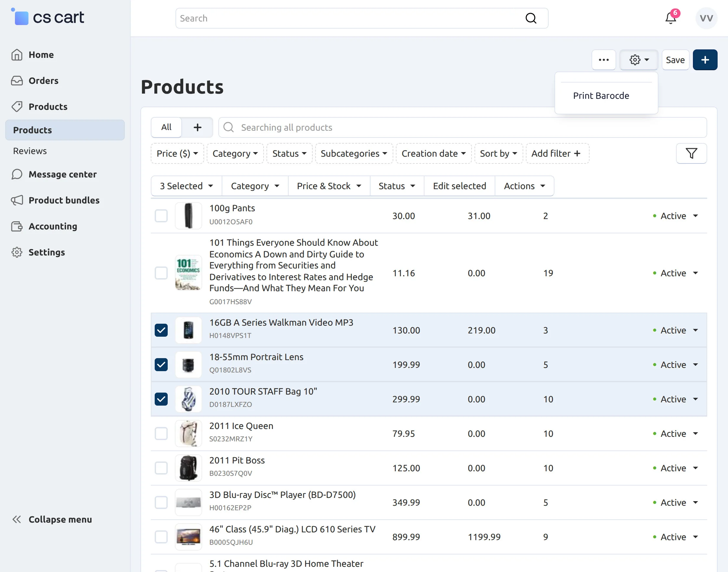Tick the 2011 Ice Queen checkbox

point(161,434)
